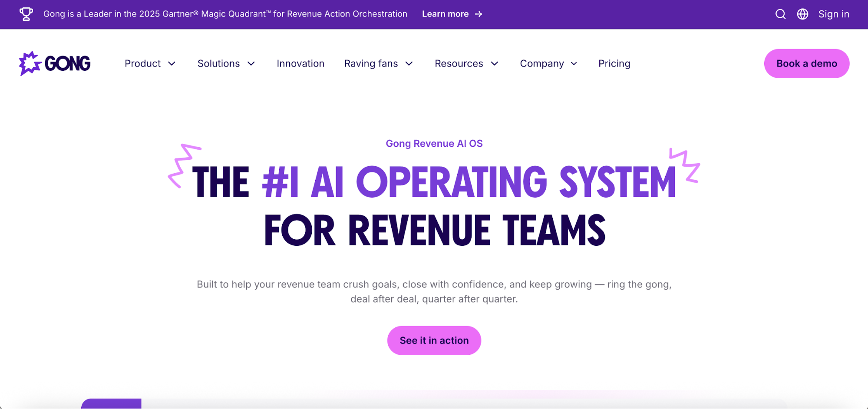Image resolution: width=868 pixels, height=409 pixels.
Task: Expand the Resources dropdown chevron
Action: pyautogui.click(x=495, y=64)
